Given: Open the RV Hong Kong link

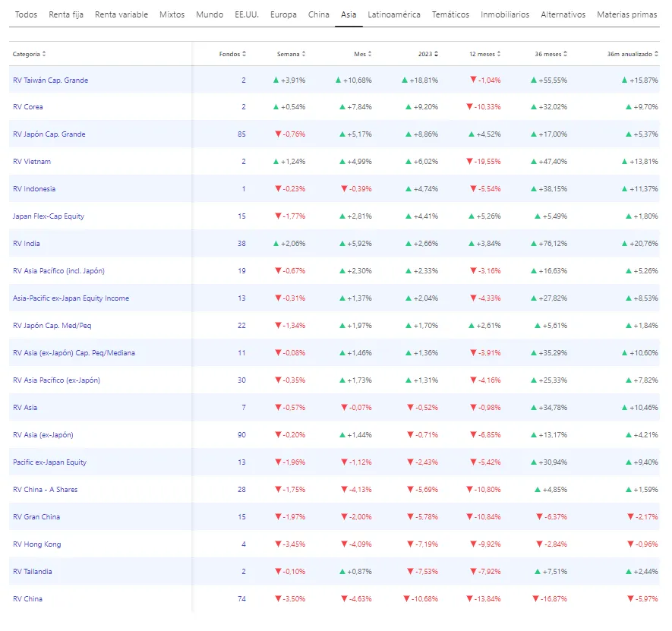Looking at the screenshot, I should (x=37, y=544).
